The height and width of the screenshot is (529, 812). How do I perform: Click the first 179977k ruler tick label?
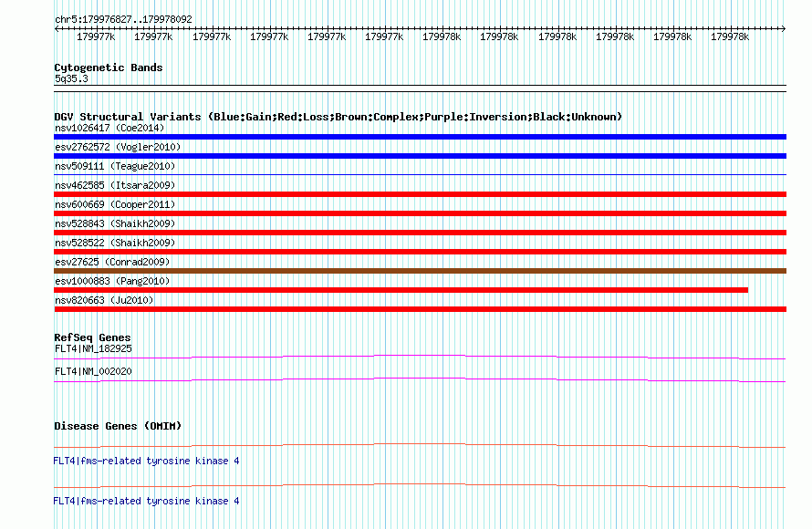point(96,36)
